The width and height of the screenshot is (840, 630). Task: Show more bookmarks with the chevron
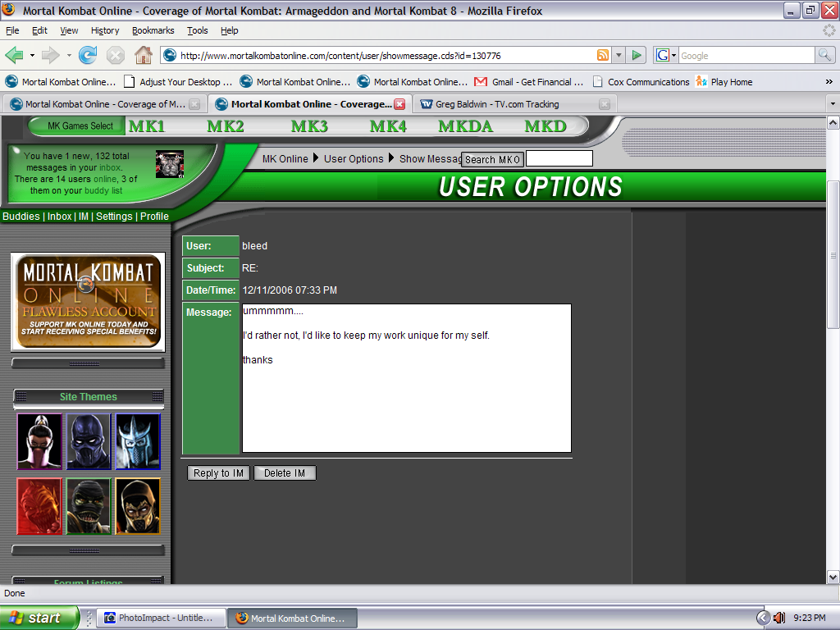[x=829, y=82]
